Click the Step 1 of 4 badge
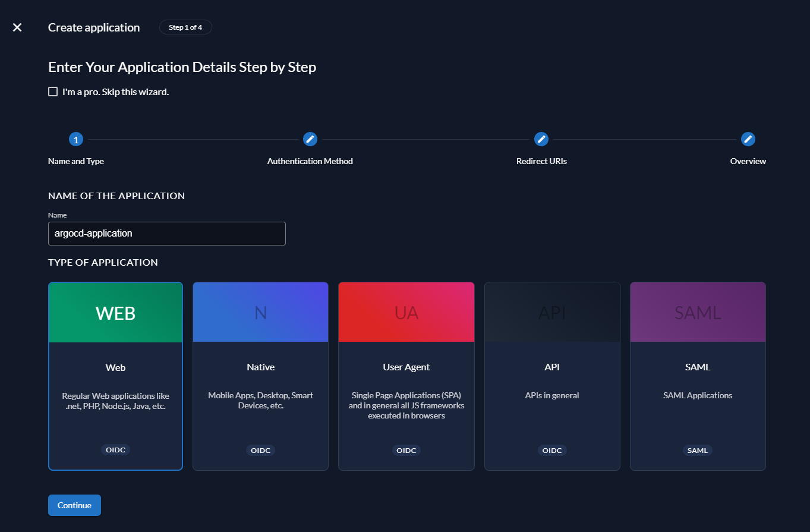 [x=185, y=27]
